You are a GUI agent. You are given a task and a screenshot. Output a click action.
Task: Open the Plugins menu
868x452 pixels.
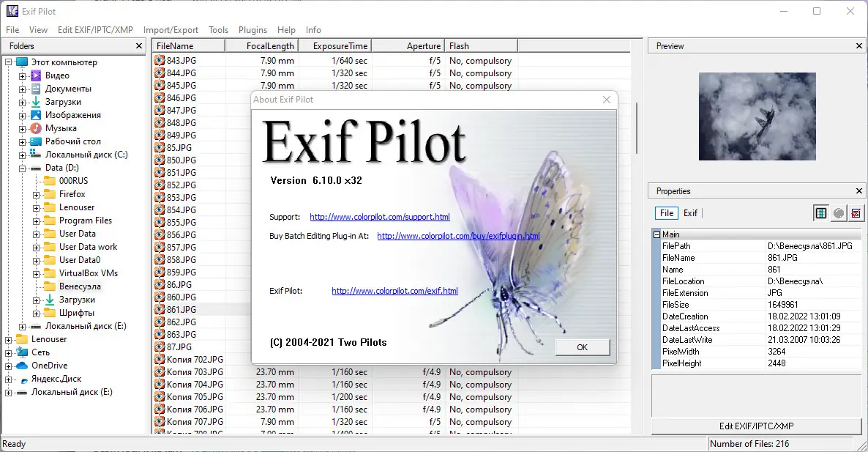252,30
